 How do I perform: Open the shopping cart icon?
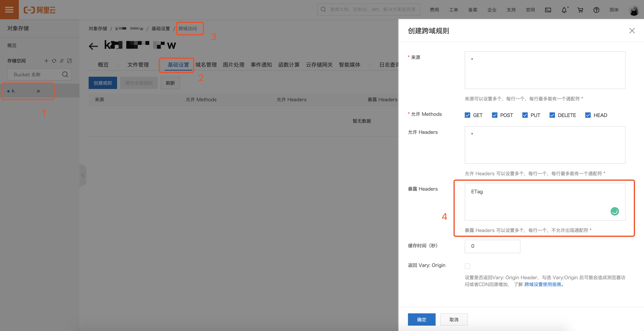click(580, 10)
